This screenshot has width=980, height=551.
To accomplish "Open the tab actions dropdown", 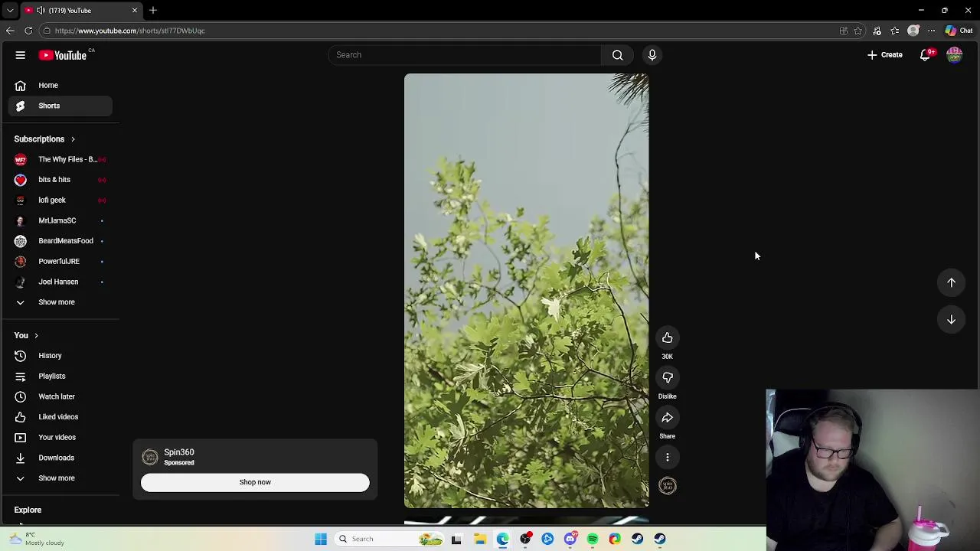I will [x=10, y=10].
